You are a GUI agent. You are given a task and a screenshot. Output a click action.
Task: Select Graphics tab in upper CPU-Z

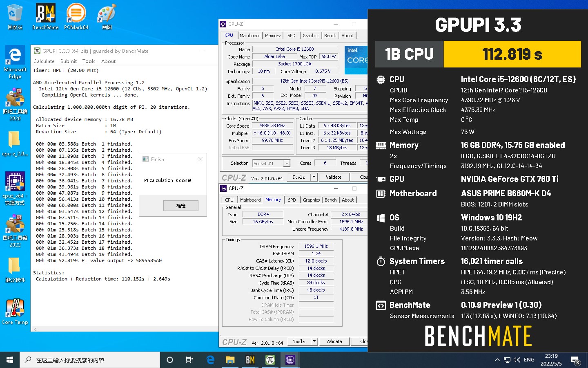click(311, 36)
